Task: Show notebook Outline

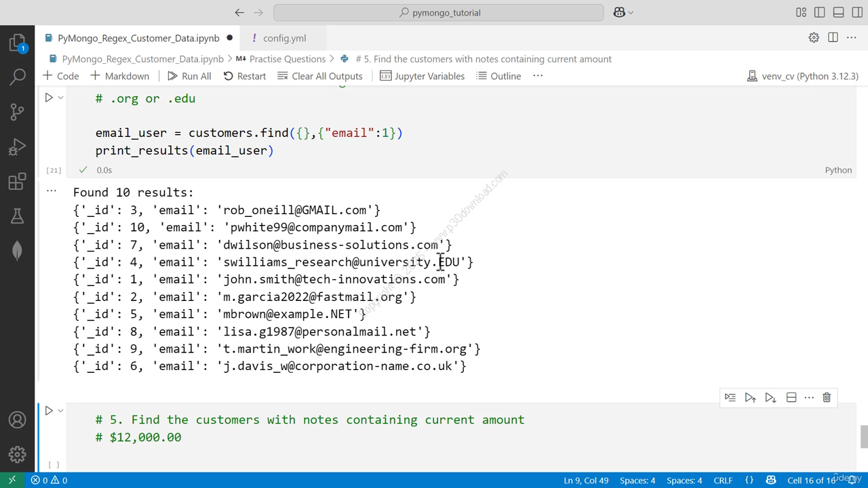Action: (498, 76)
